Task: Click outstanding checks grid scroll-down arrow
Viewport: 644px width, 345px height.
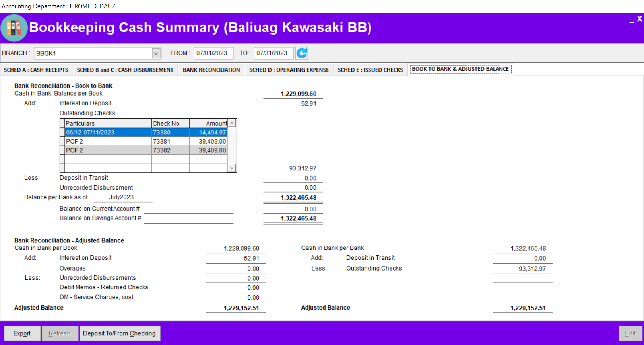Action: 232,168
